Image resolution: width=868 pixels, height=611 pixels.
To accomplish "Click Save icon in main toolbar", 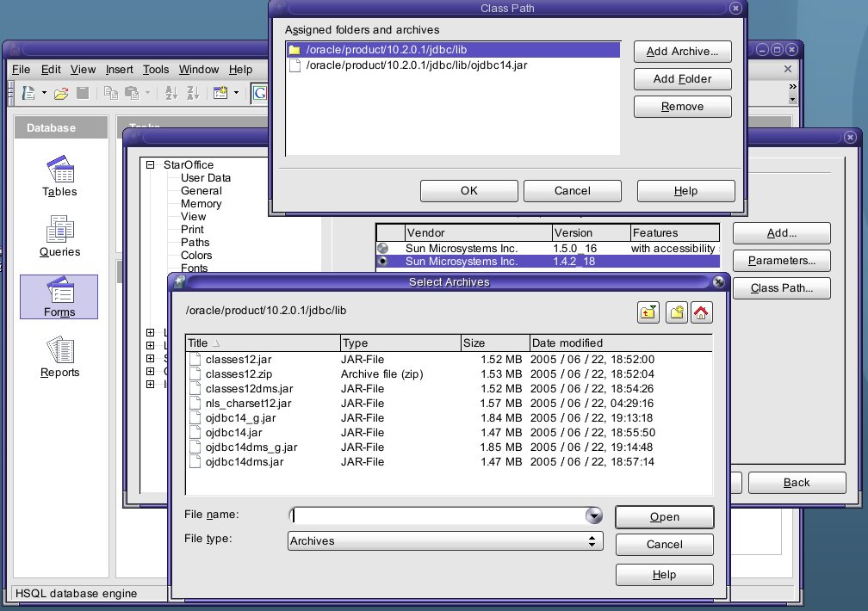I will (x=83, y=93).
